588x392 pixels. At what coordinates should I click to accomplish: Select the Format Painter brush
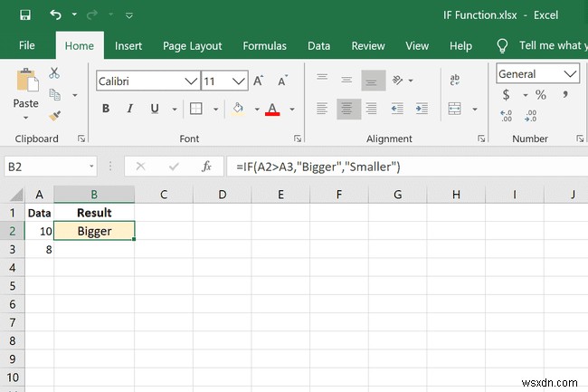click(x=55, y=116)
